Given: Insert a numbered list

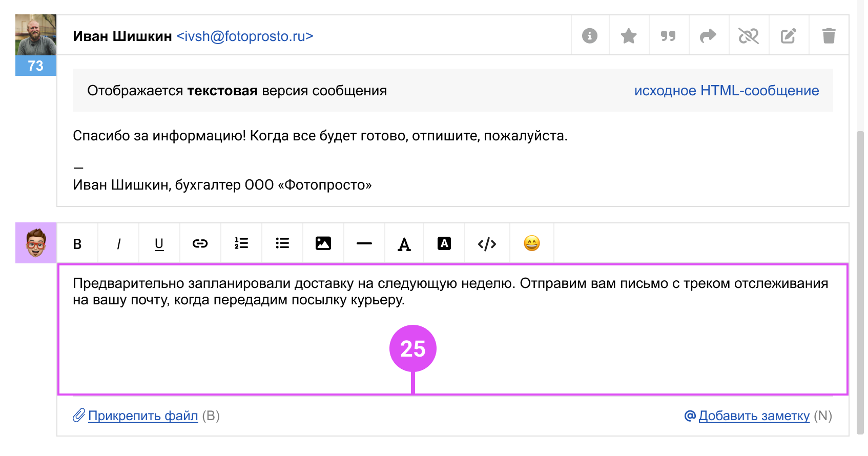Looking at the screenshot, I should (241, 244).
